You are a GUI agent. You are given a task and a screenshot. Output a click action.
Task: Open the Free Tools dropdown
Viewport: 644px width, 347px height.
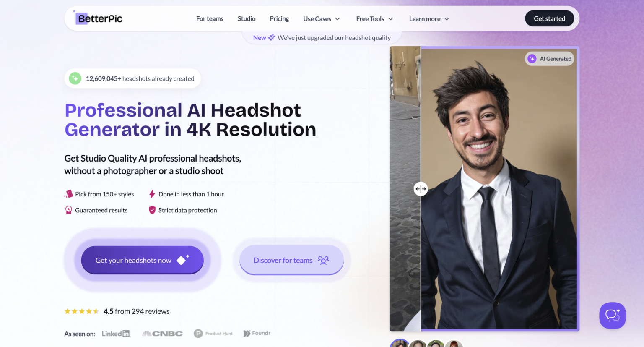coord(374,18)
